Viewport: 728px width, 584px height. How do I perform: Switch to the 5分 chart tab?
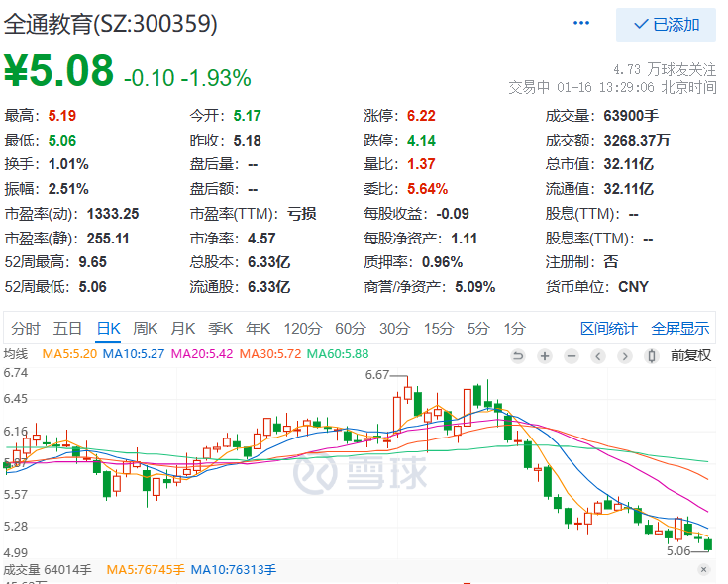[x=478, y=329]
